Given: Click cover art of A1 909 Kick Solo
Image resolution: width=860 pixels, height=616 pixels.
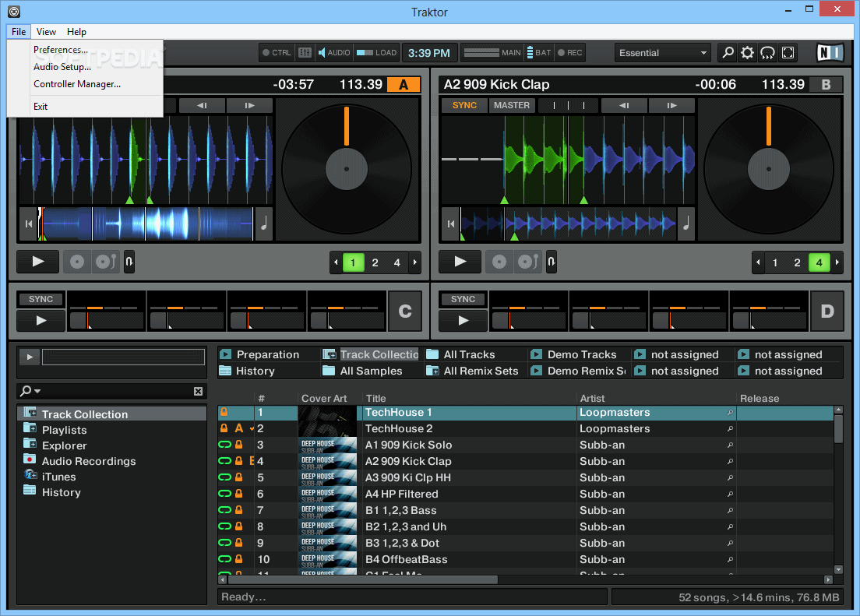Looking at the screenshot, I should pyautogui.click(x=328, y=445).
